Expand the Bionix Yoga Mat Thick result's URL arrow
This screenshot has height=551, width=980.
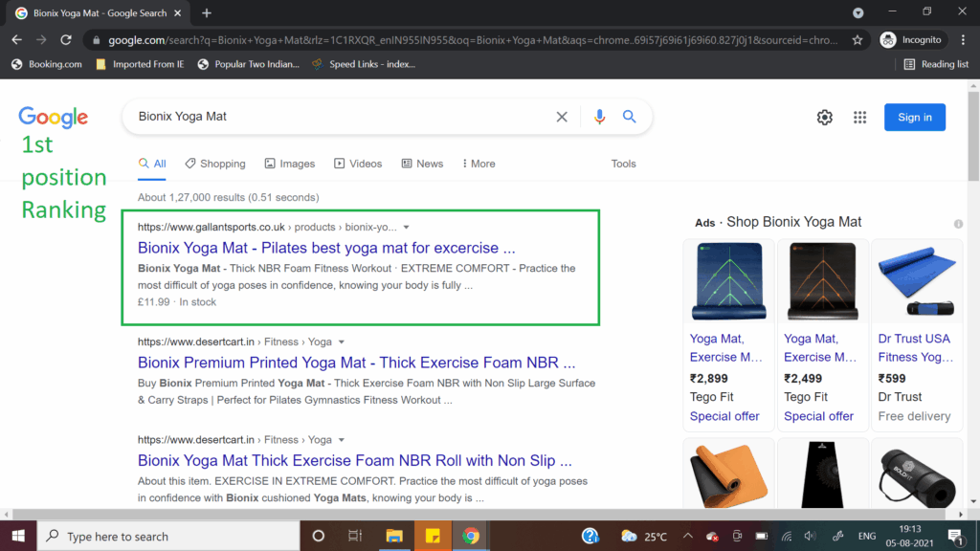click(x=342, y=440)
